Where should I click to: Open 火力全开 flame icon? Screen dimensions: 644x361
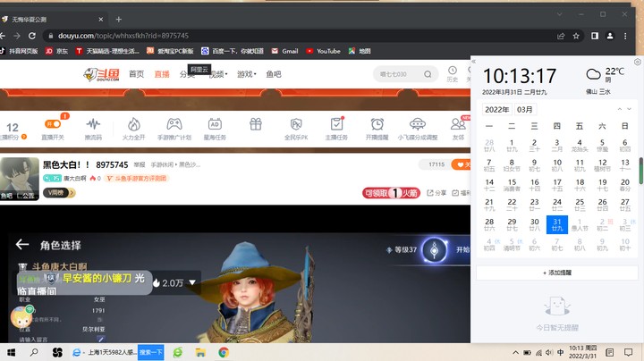pos(134,124)
